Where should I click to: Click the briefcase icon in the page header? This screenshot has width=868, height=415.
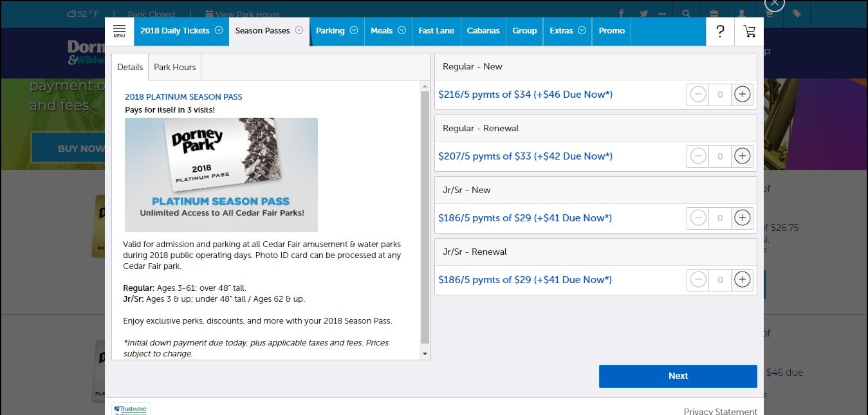click(x=714, y=14)
